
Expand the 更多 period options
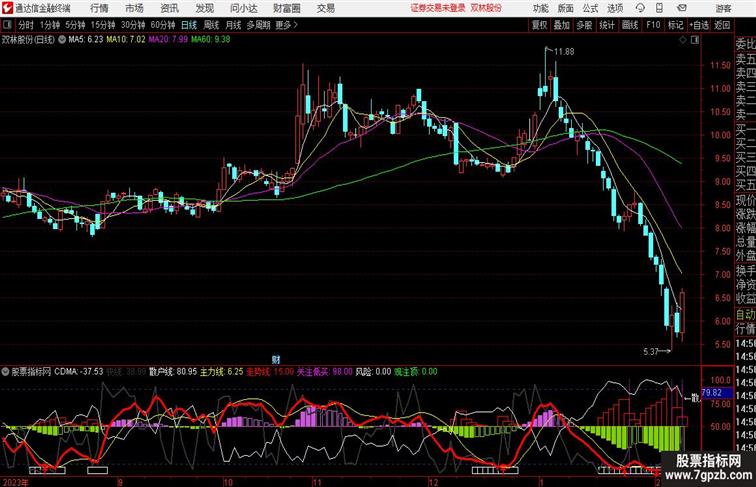click(x=286, y=25)
